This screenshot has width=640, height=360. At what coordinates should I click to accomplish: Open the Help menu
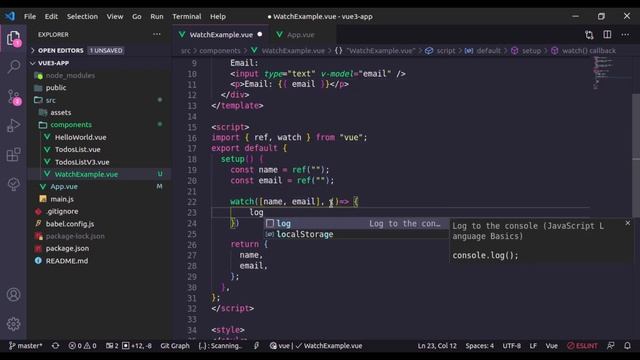point(218,16)
